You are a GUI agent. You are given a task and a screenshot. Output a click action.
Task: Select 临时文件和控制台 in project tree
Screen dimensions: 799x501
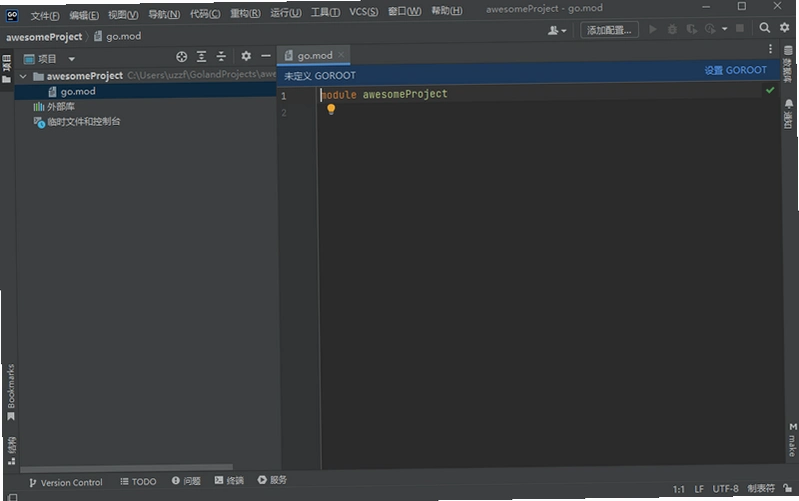coord(76,122)
